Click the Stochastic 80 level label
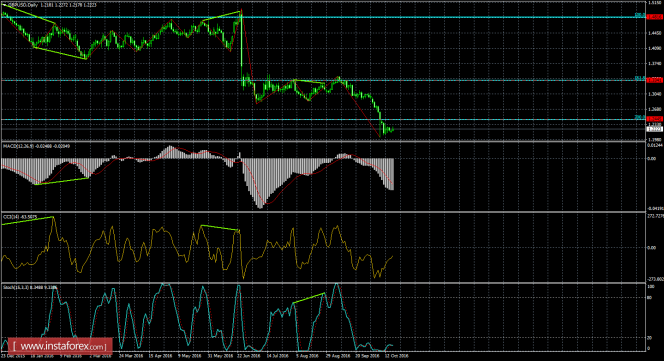 click(x=650, y=298)
